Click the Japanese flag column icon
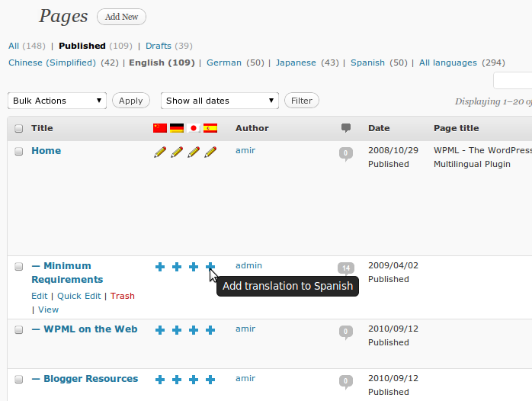The width and height of the screenshot is (532, 401). coord(194,128)
